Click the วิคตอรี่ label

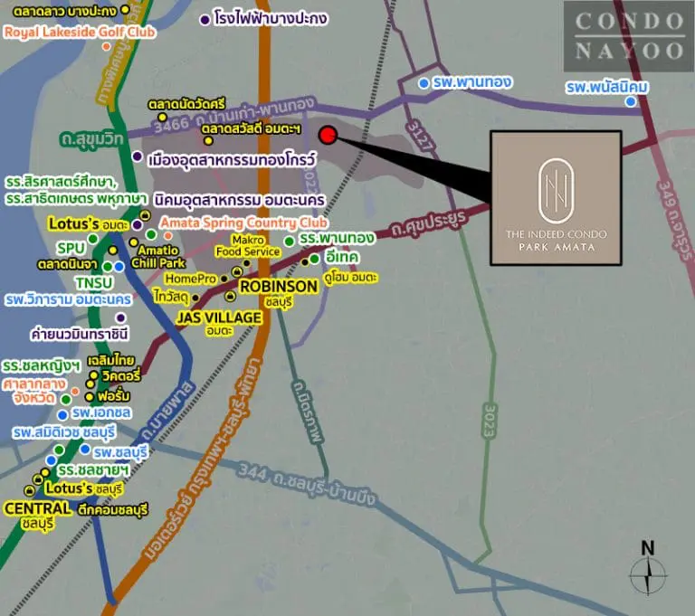click(121, 375)
